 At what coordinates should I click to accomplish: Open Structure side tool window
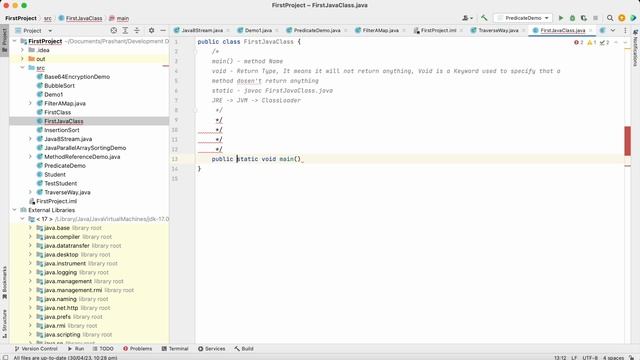click(4, 324)
